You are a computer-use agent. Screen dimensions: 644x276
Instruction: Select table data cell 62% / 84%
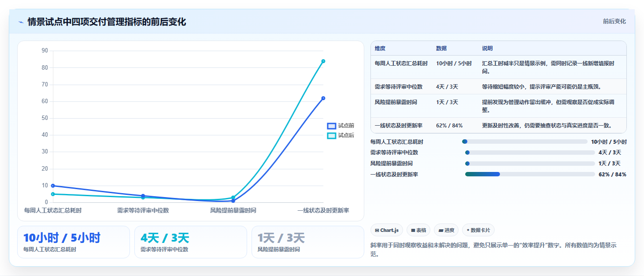click(x=449, y=126)
